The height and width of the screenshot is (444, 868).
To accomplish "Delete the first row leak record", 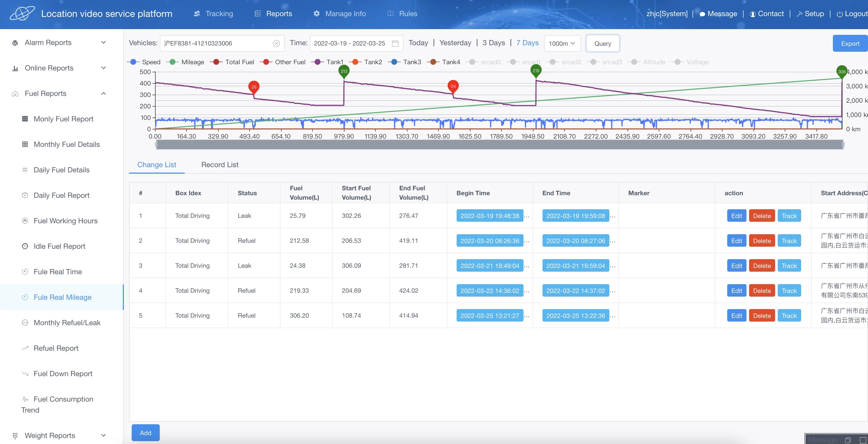I will tap(762, 216).
